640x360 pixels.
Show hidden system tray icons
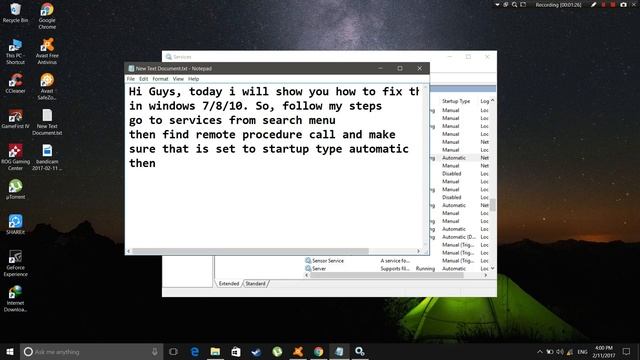coord(540,351)
